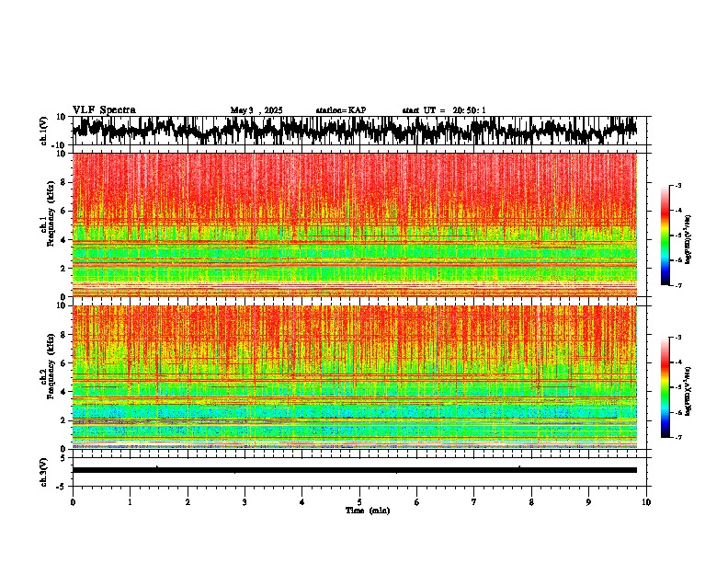Click the "ch.1(V)" axis label
The width and height of the screenshot is (728, 563).
pos(44,131)
